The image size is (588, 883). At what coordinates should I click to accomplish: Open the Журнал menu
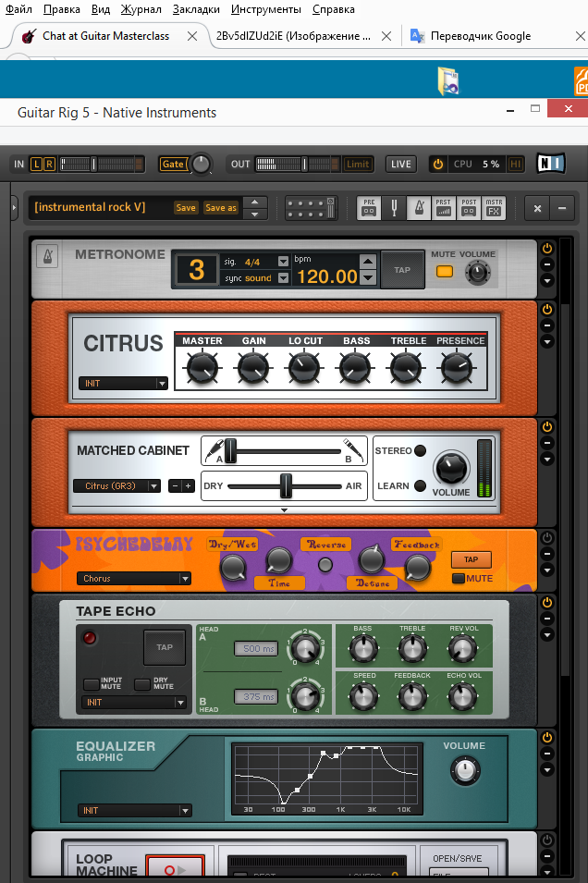141,9
